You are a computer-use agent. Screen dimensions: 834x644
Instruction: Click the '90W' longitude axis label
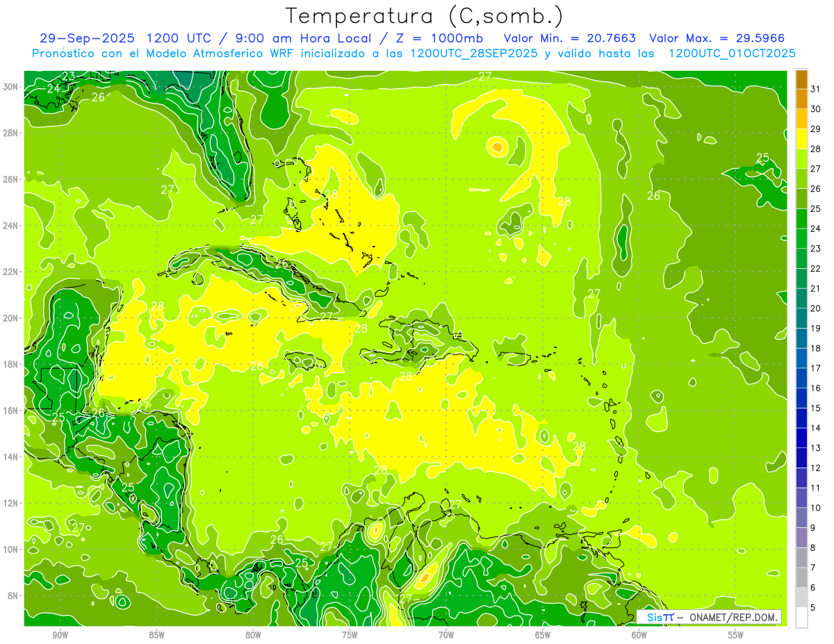(60, 635)
